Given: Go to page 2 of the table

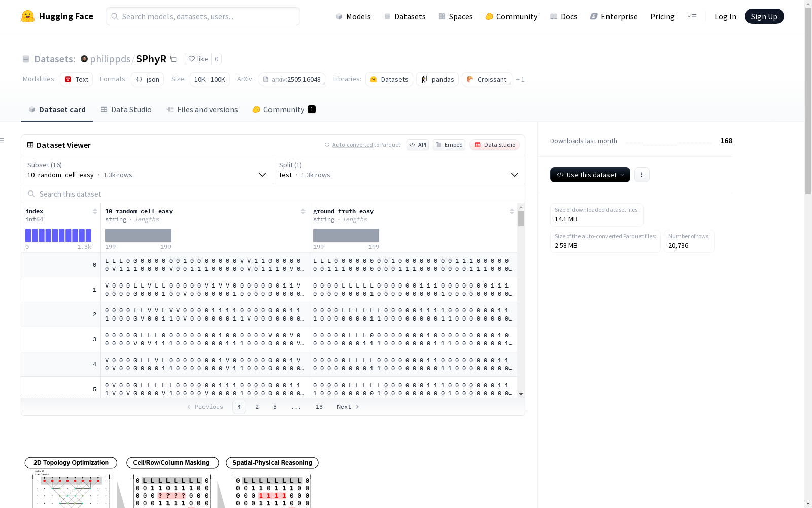Looking at the screenshot, I should (x=257, y=407).
